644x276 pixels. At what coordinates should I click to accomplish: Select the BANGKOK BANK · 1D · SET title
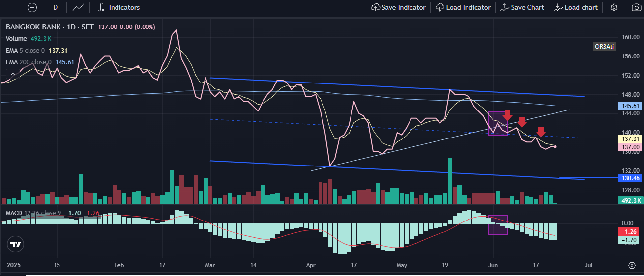tap(50, 27)
